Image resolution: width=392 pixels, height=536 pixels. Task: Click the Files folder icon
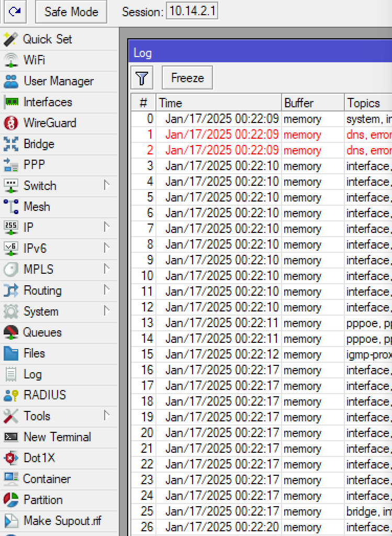coord(11,353)
